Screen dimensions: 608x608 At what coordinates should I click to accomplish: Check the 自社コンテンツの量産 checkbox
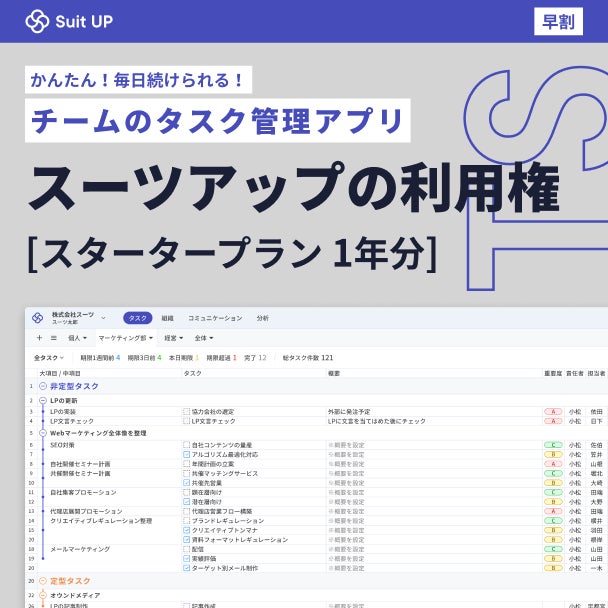[187, 445]
